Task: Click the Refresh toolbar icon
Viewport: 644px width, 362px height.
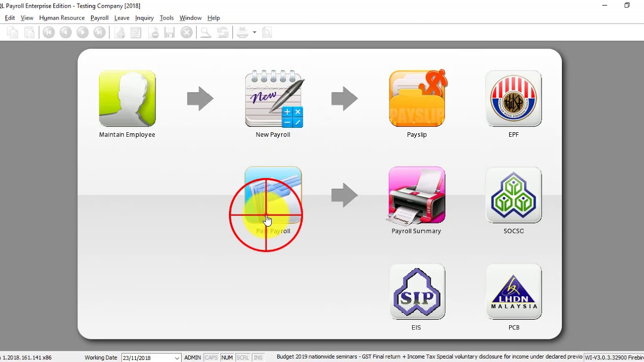Action: click(223, 33)
